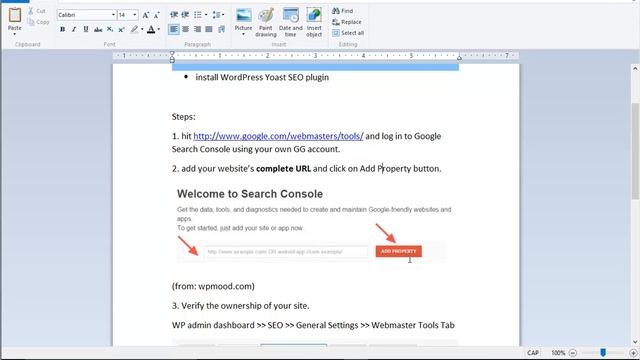Select Align text right
The width and height of the screenshot is (640, 360).
coord(198,29)
